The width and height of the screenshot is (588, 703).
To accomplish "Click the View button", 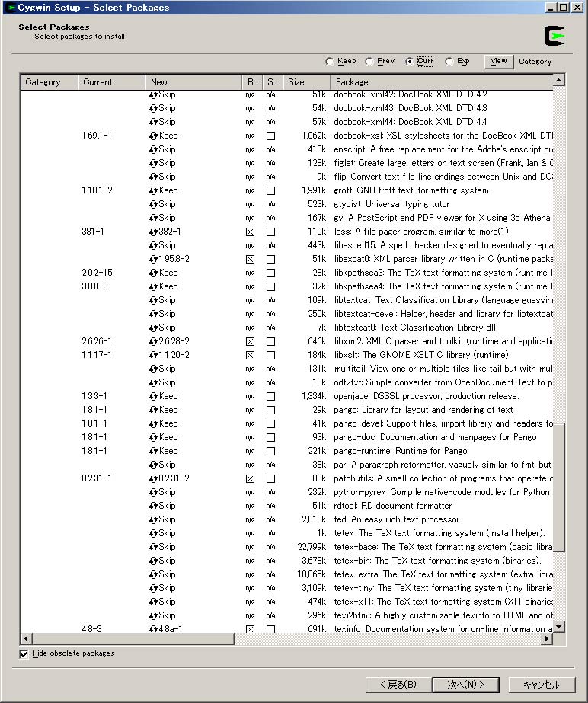I will click(498, 62).
